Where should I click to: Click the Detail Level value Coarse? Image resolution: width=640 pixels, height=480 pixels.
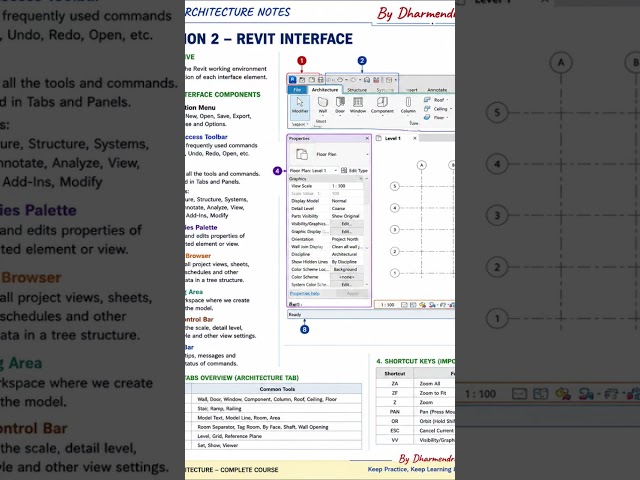click(x=338, y=209)
